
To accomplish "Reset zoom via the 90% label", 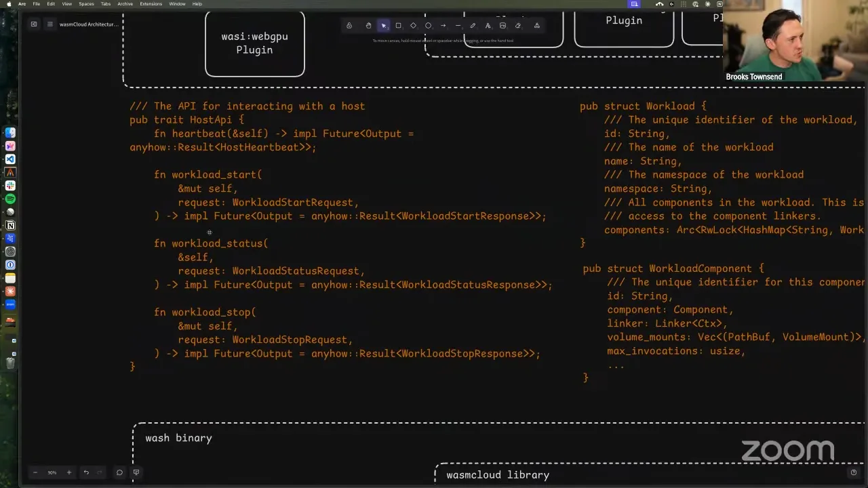I will [52, 472].
